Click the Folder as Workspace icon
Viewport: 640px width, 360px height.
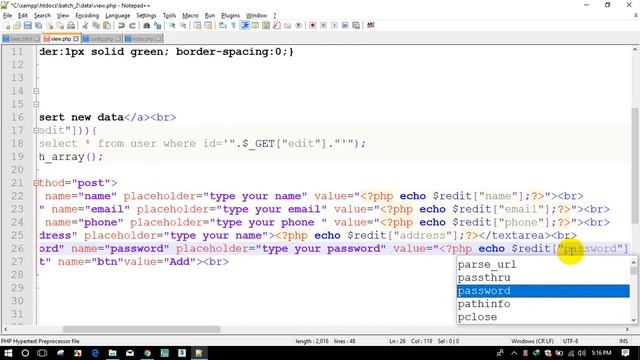click(287, 26)
